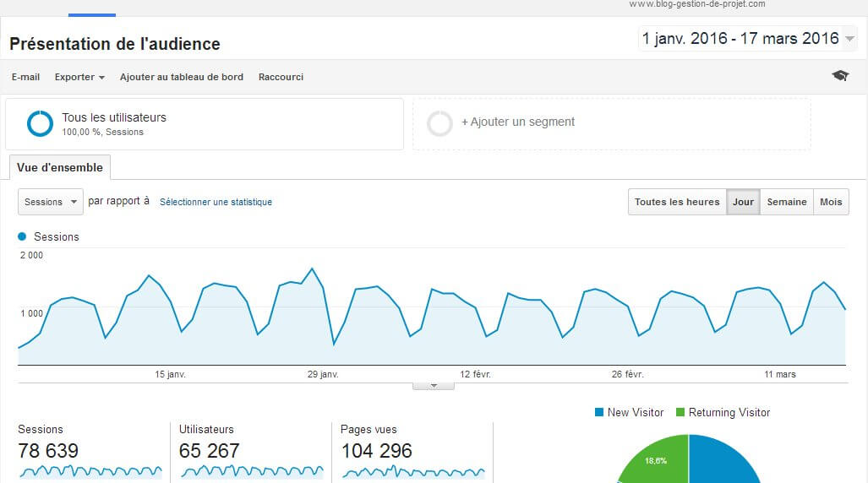Viewport: 868px width, 483px height.
Task: Click the Pages vues sparkline under 104 296
Action: 413,472
